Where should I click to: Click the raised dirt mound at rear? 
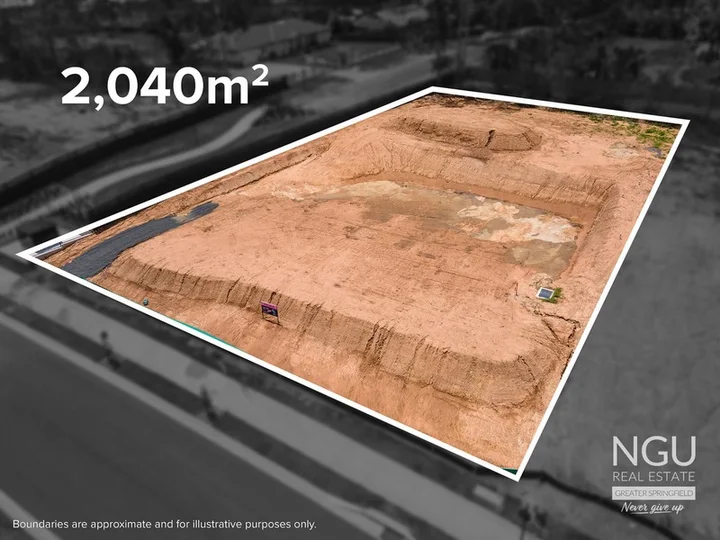pos(470,130)
